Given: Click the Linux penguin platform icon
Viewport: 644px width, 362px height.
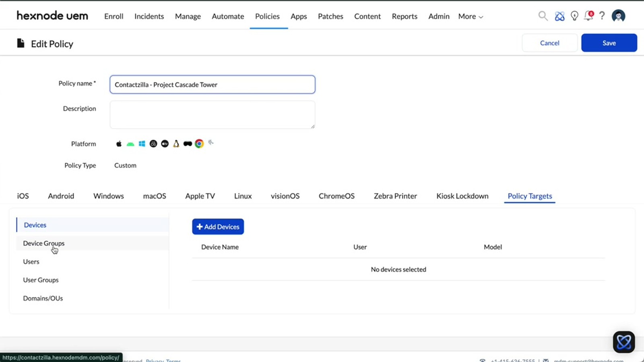Looking at the screenshot, I should (x=176, y=144).
